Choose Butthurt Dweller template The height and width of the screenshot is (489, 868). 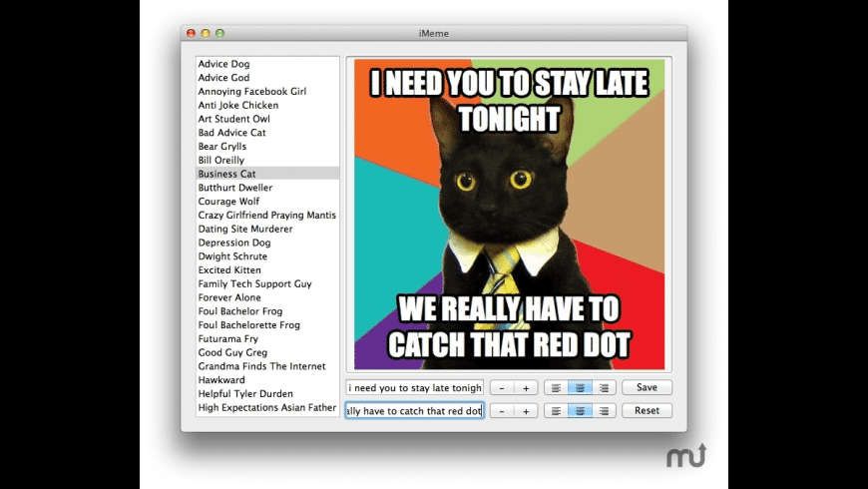click(267, 188)
